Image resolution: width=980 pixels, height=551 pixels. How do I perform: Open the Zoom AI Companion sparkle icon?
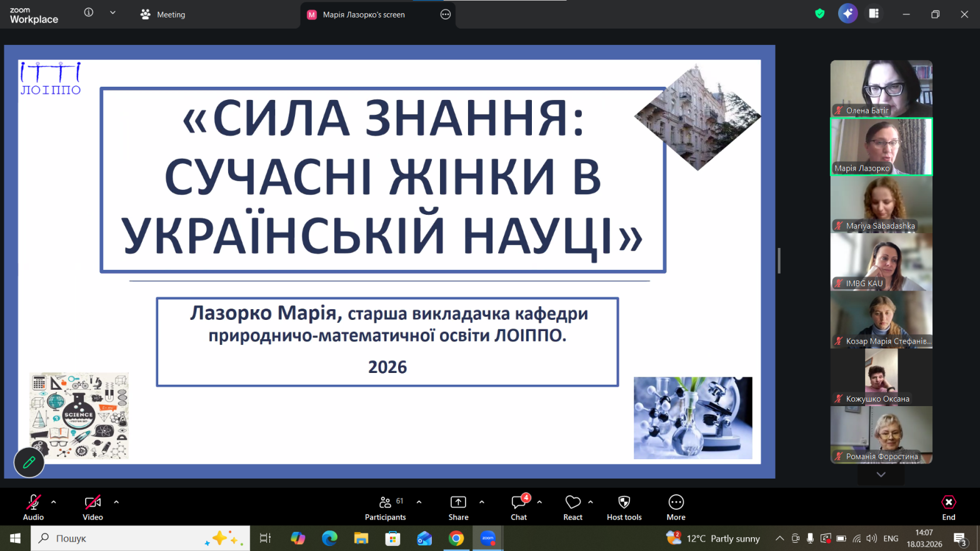(847, 14)
